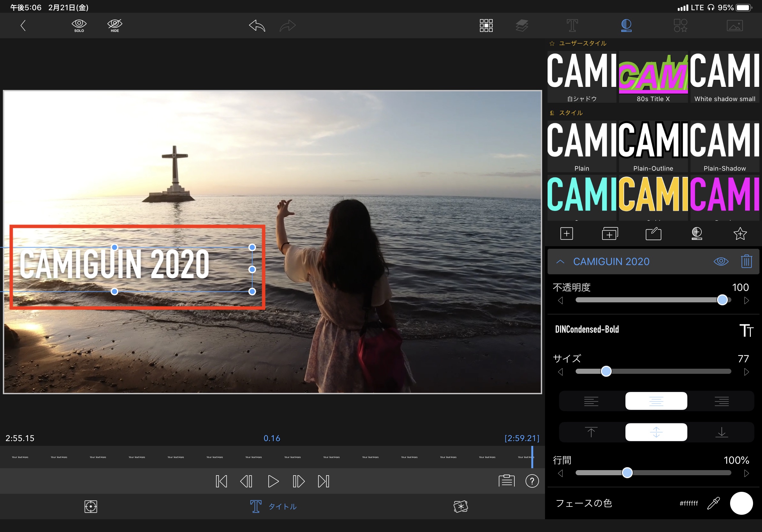Open the layers stack panel icon
This screenshot has width=762, height=532.
pos(522,26)
